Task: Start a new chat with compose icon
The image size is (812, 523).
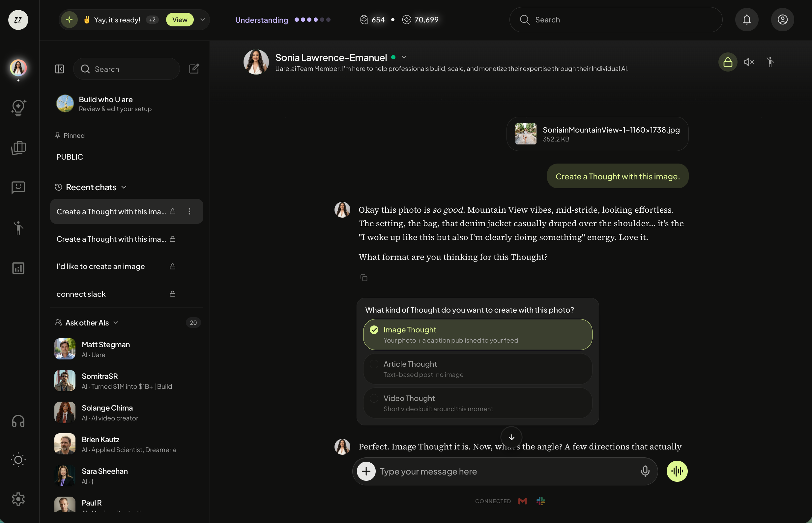Action: pos(194,69)
